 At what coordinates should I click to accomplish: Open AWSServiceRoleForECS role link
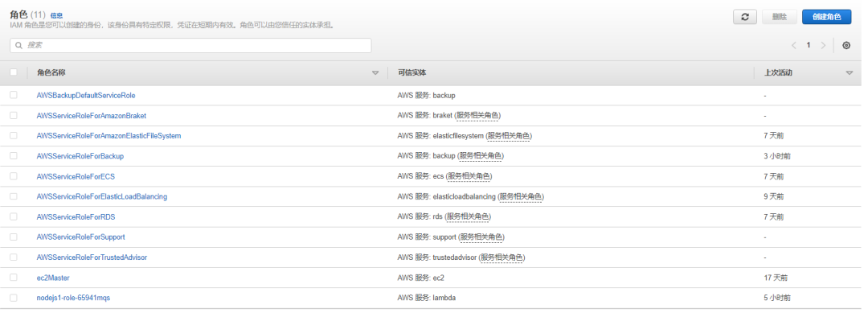[76, 177]
